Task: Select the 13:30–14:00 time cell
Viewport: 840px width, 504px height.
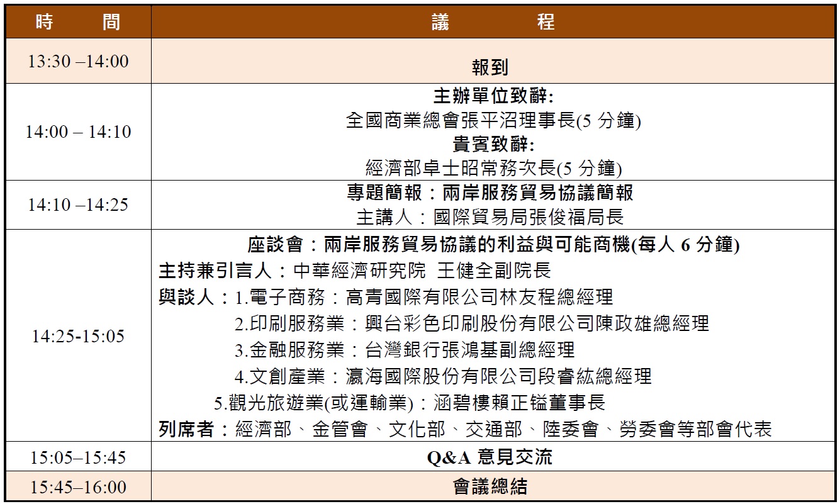Action: pos(78,61)
